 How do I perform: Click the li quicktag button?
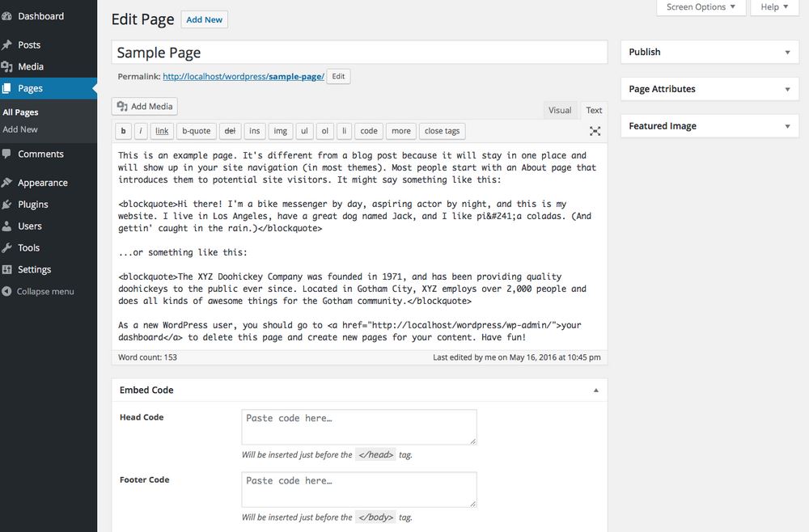pos(344,131)
